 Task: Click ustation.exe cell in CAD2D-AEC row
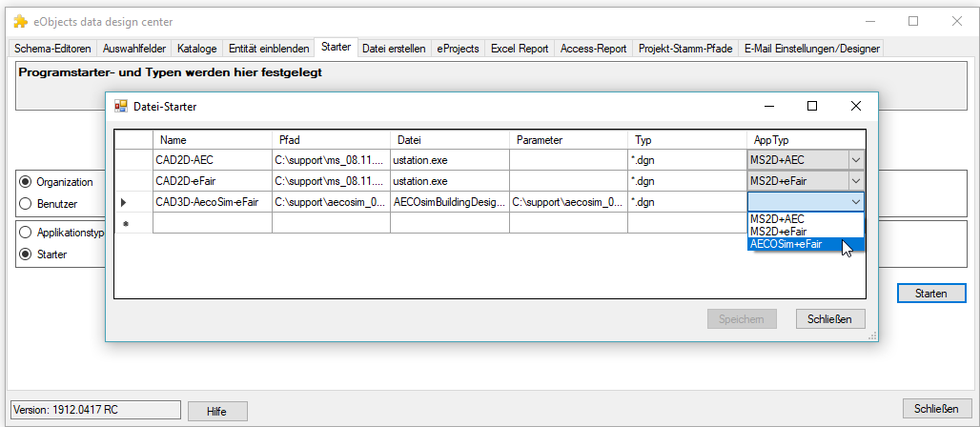click(x=450, y=160)
